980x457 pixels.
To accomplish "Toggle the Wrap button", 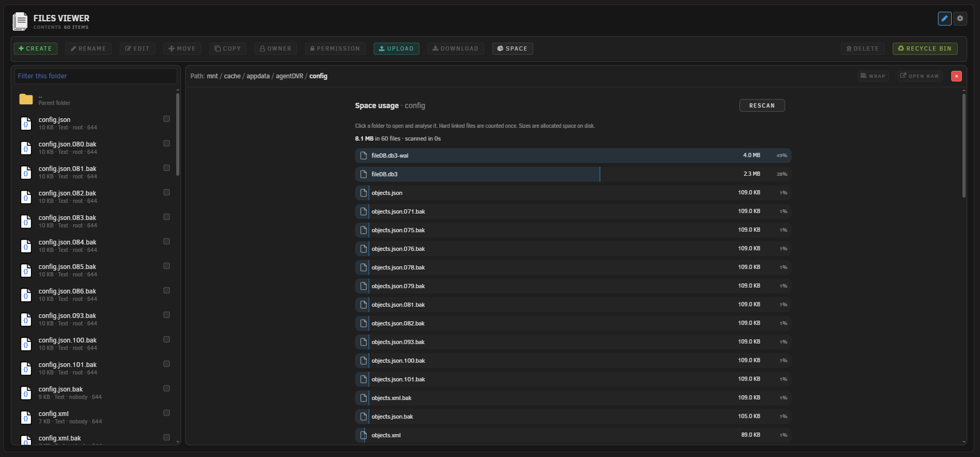I will pos(874,76).
